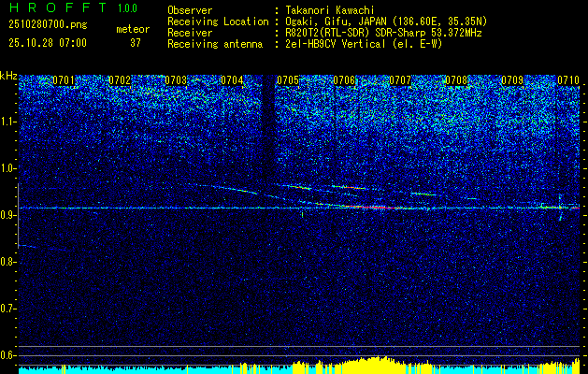Click the location Ogaki, Gifu, JAPAN text
The image size is (588, 374).
pyautogui.click(x=387, y=22)
